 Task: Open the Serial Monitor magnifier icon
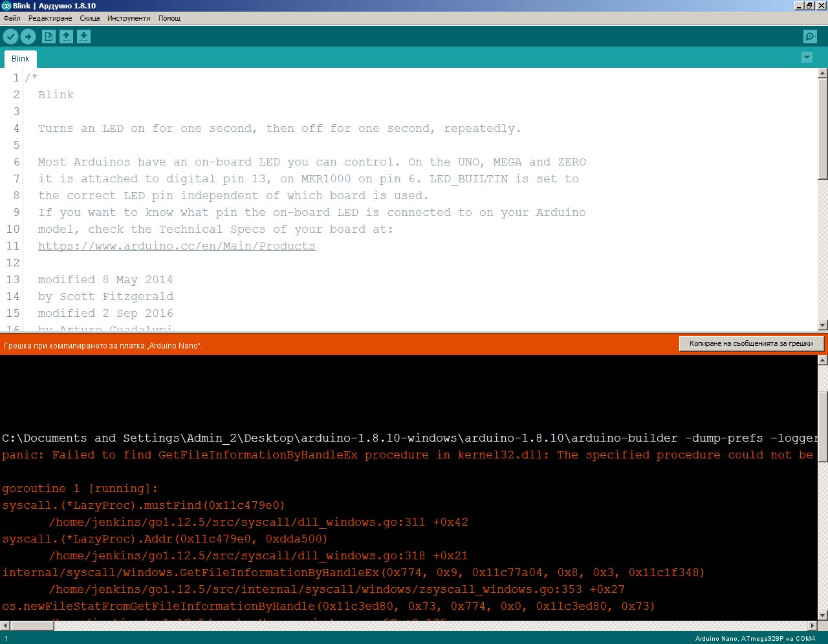coord(809,37)
